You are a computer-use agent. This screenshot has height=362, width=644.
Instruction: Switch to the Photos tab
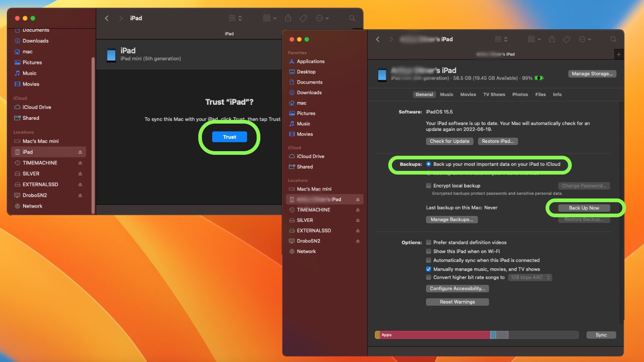point(520,95)
